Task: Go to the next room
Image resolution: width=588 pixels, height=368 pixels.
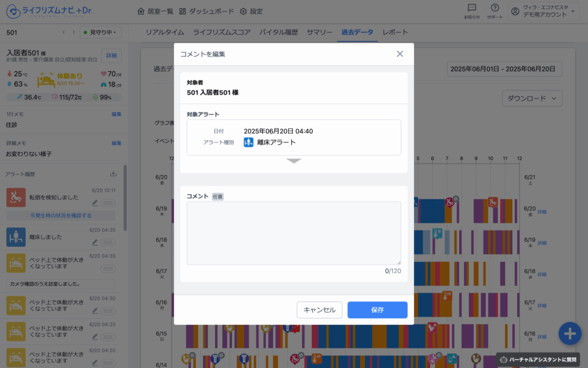Action: tap(74, 32)
